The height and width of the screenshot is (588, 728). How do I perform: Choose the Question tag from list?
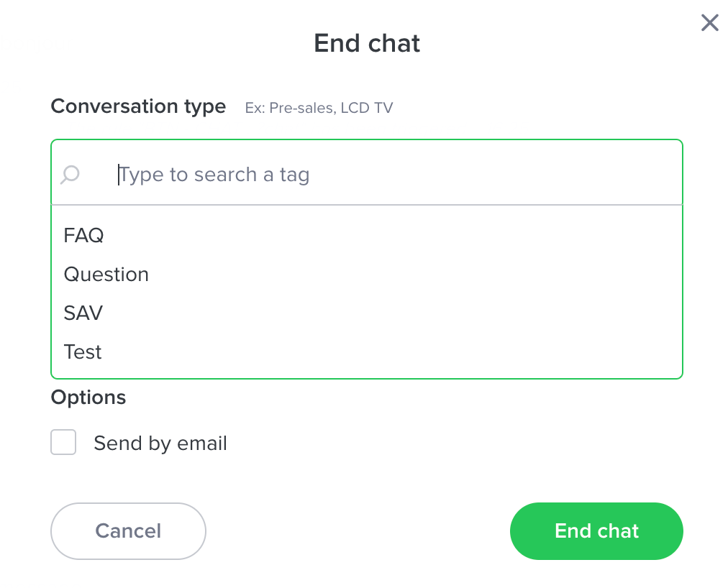click(x=106, y=275)
